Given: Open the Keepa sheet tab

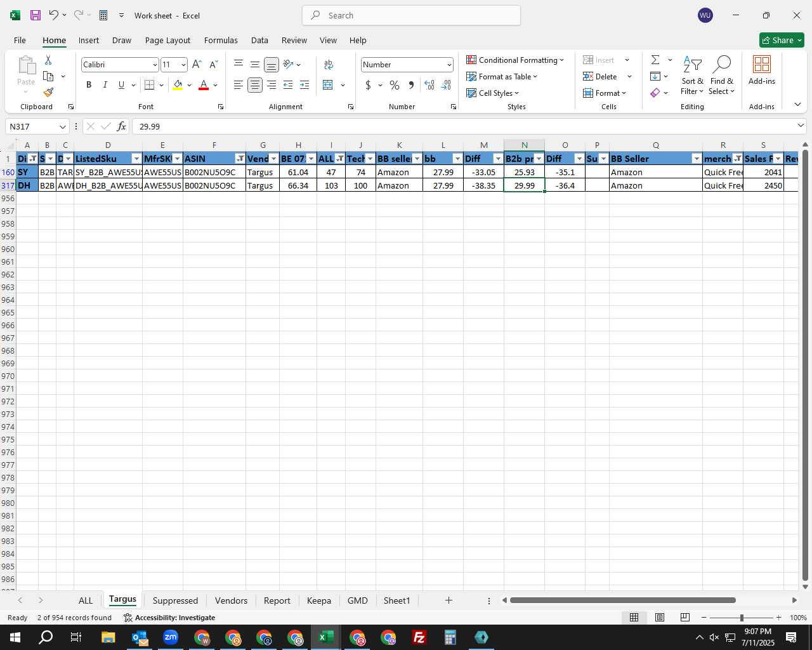Looking at the screenshot, I should (x=319, y=600).
